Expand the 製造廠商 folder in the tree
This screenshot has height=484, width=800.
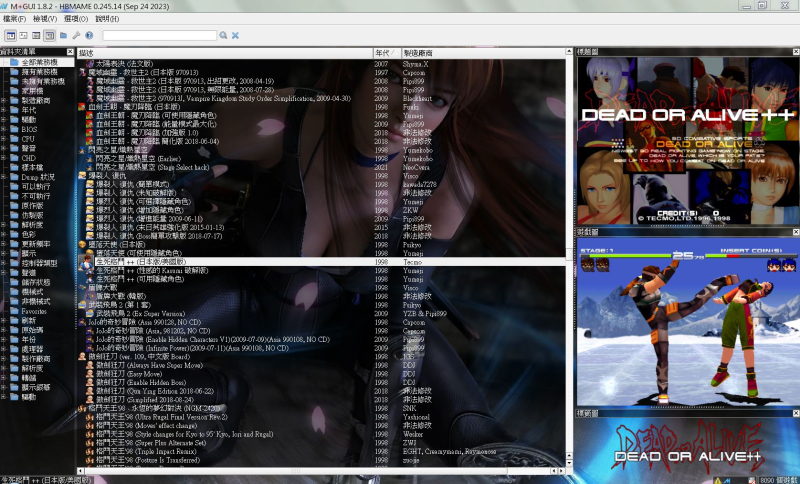(x=4, y=100)
